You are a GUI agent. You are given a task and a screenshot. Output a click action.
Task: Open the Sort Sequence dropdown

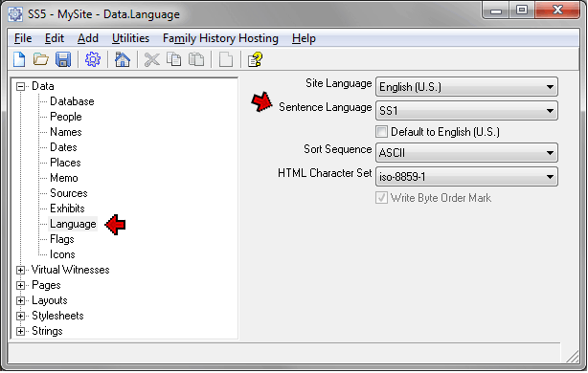pos(466,153)
